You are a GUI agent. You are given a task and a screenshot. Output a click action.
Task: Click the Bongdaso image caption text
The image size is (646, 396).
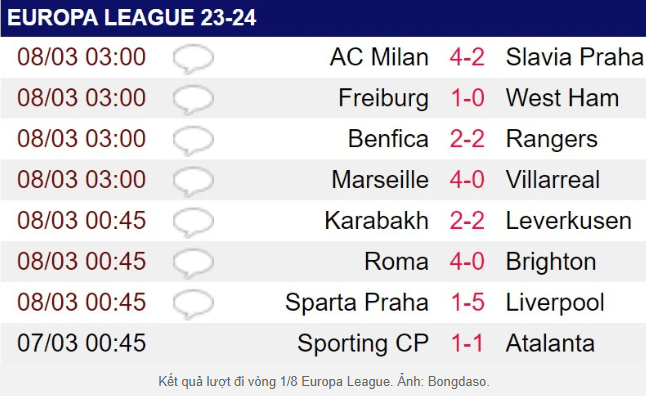(324, 382)
